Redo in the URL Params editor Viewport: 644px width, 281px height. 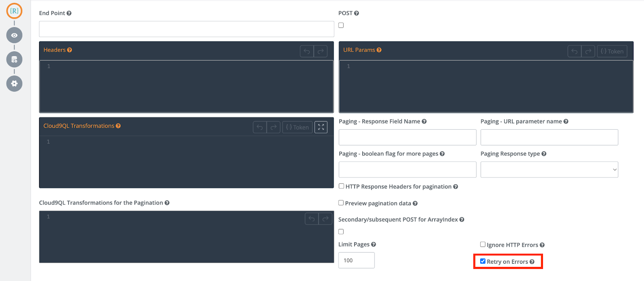pyautogui.click(x=588, y=51)
